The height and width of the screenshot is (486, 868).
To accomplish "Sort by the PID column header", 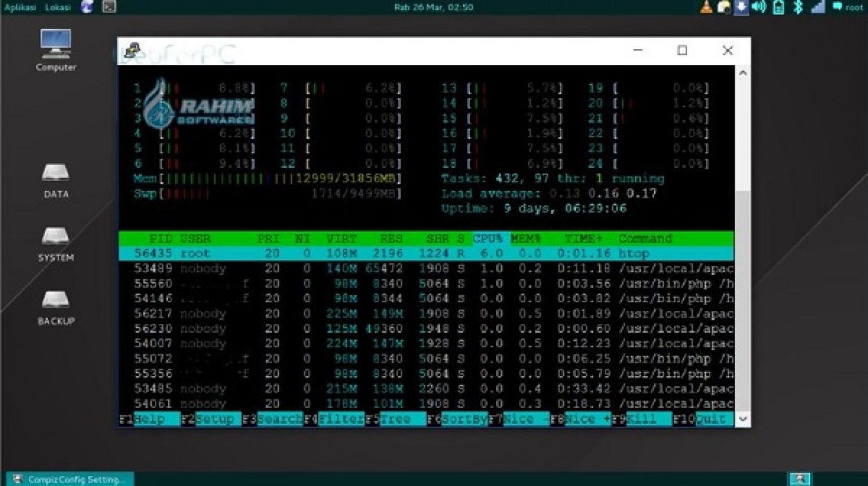I will [160, 238].
